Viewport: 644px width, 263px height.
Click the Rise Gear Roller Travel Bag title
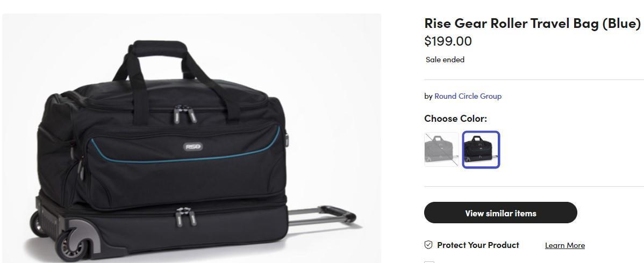pyautogui.click(x=532, y=23)
